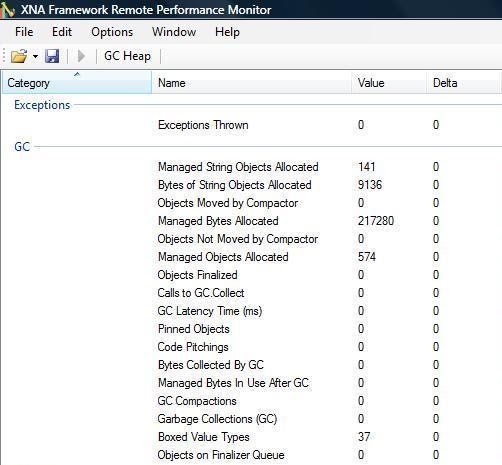Screen dimensions: 502x465
Task: Click the save floppy disk icon
Action: (52, 56)
